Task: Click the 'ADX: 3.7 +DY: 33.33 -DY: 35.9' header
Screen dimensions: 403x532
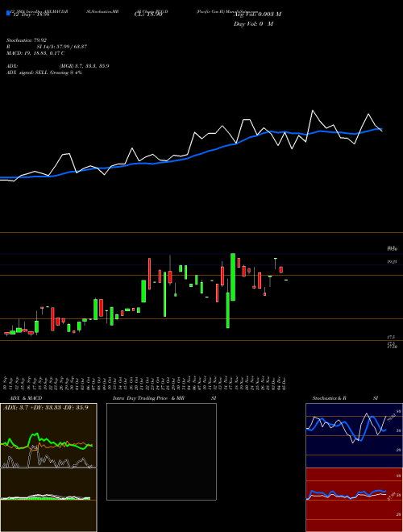Action: point(45,408)
